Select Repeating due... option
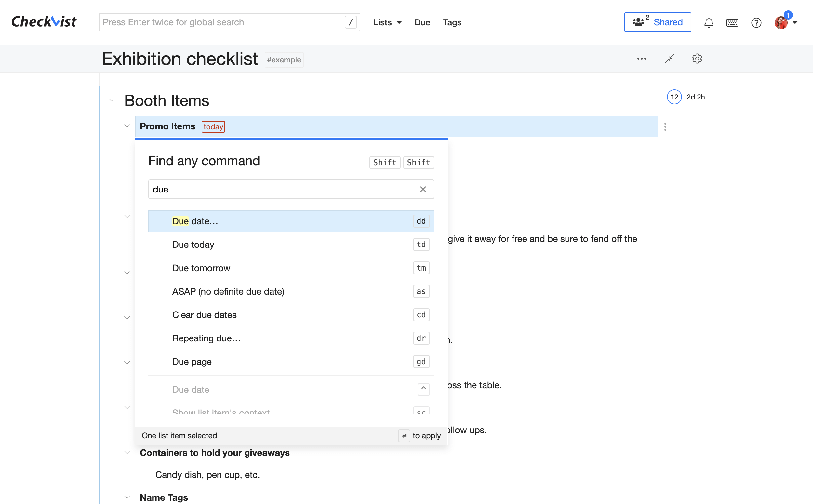 click(207, 338)
